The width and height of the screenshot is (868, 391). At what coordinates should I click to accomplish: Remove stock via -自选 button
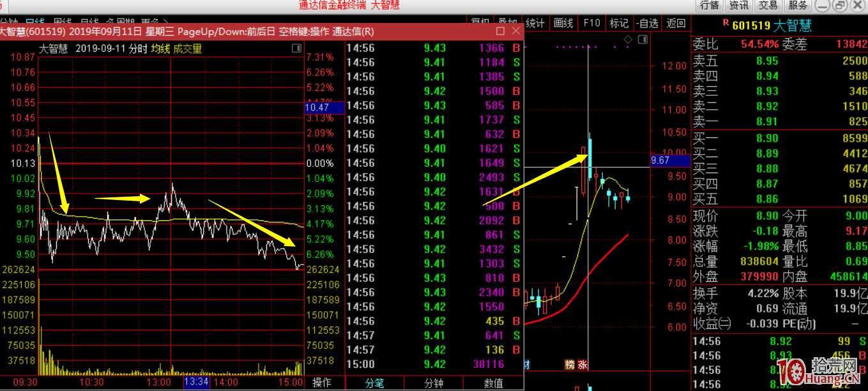(647, 24)
